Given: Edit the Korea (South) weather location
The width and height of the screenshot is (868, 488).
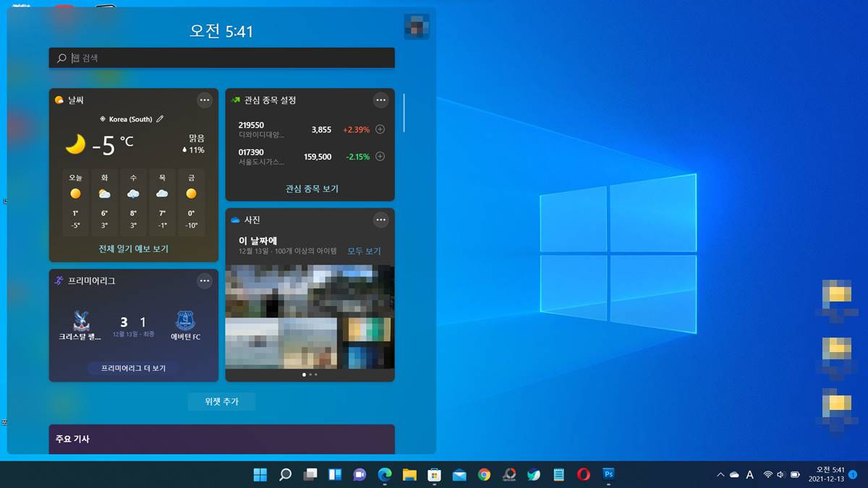Looking at the screenshot, I should point(160,119).
